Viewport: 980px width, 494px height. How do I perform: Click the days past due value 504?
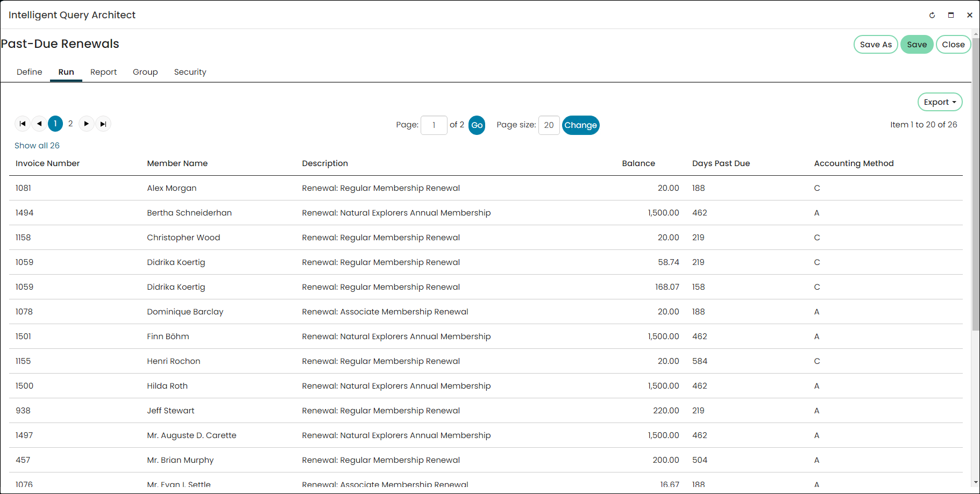700,460
